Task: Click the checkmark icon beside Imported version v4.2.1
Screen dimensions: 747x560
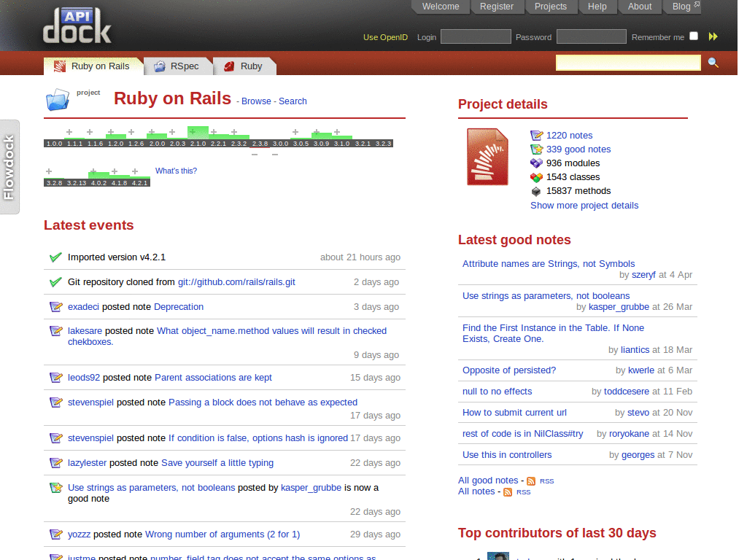Action: (x=55, y=257)
